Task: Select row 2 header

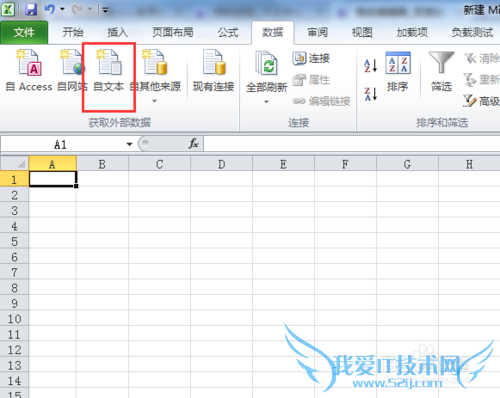Action: click(x=14, y=195)
